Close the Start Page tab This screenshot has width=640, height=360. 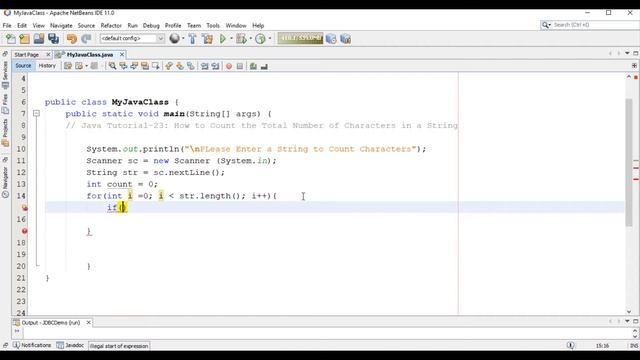click(48, 54)
